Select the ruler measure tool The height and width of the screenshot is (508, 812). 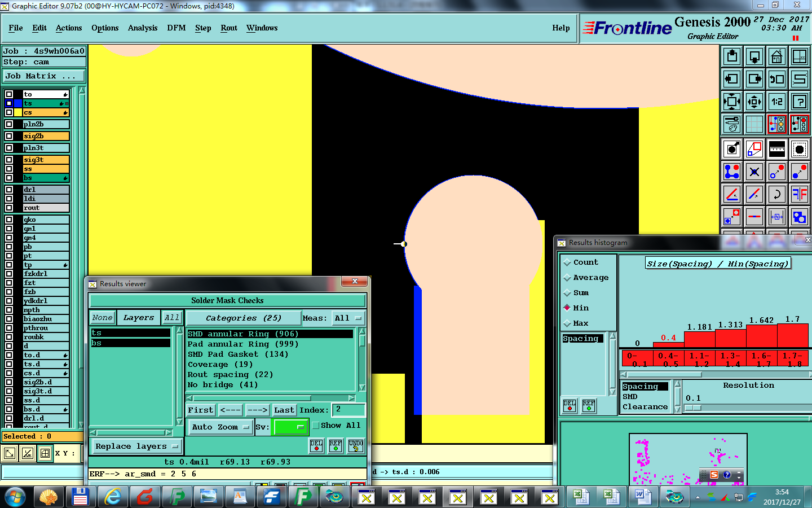[776, 148]
